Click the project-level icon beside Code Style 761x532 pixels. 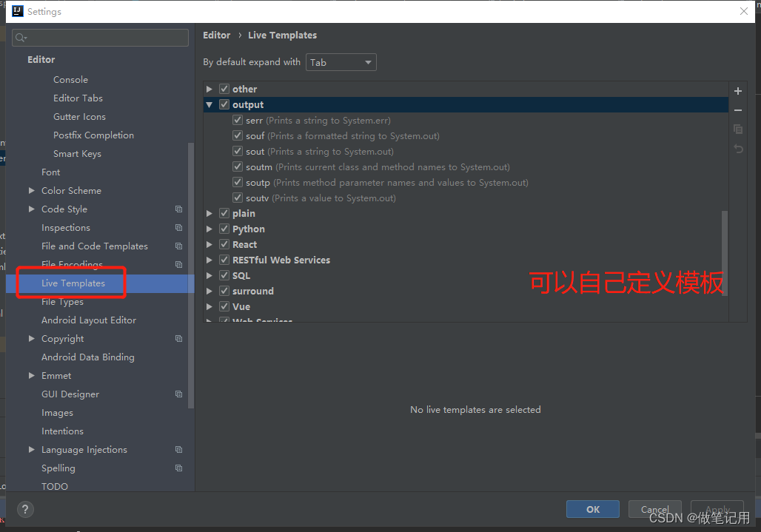178,209
